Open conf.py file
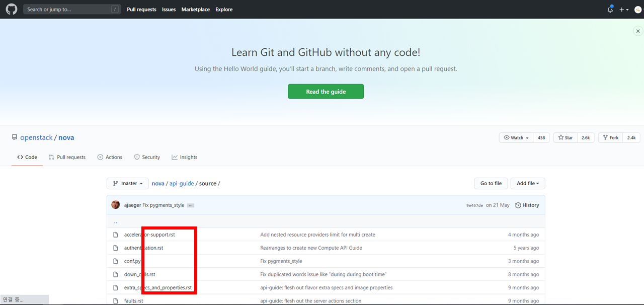644x305 pixels. point(132,261)
